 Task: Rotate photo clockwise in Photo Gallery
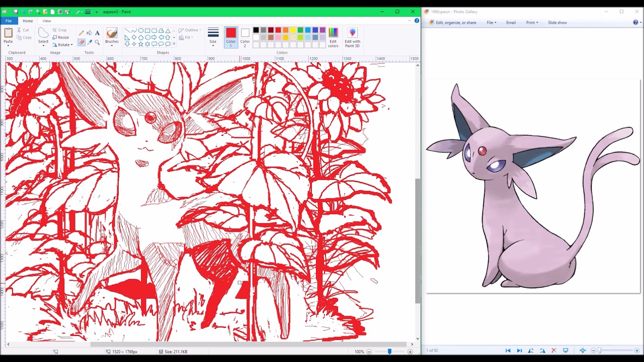[542, 350]
